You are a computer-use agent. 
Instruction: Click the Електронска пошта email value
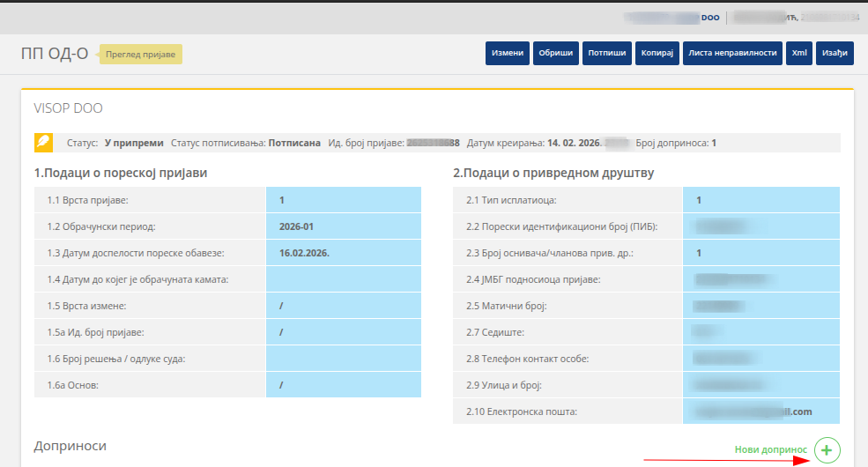tap(761, 411)
